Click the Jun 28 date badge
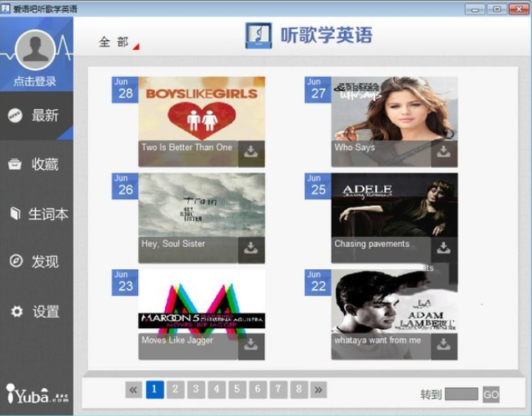532x416 pixels. point(125,89)
